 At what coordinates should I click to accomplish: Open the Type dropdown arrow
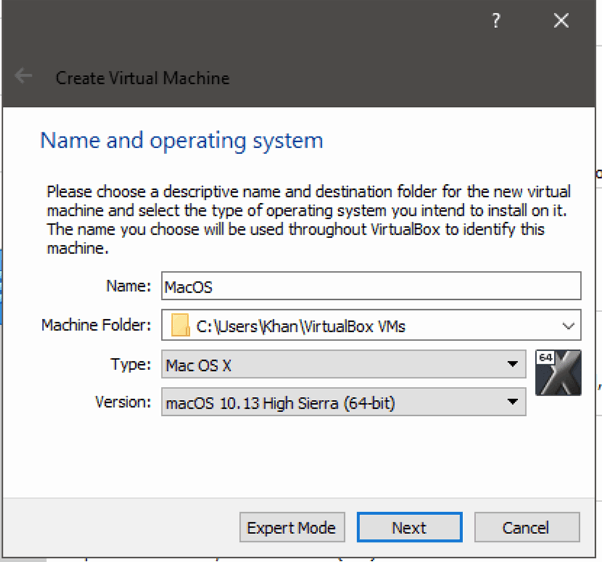[512, 365]
